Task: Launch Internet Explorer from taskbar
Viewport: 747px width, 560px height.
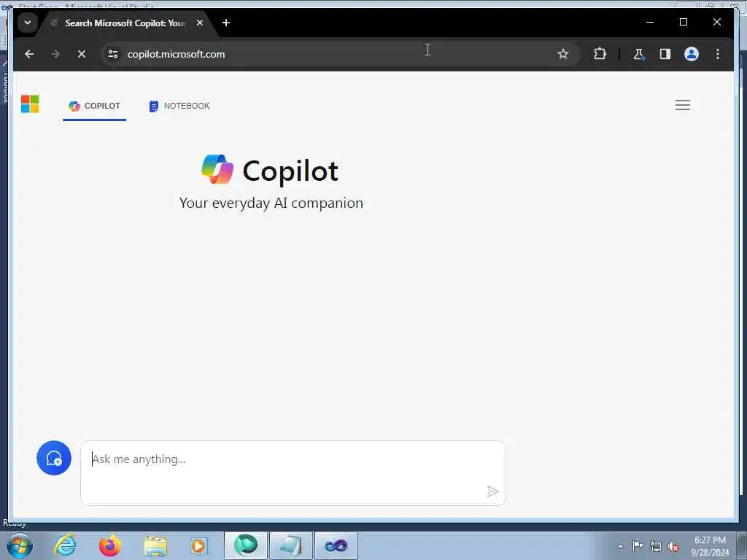Action: click(65, 545)
